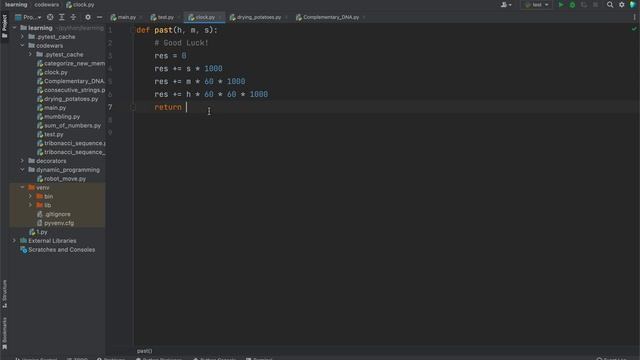Select robot_move.py in project tree
This screenshot has width=640, height=360.
coord(62,179)
